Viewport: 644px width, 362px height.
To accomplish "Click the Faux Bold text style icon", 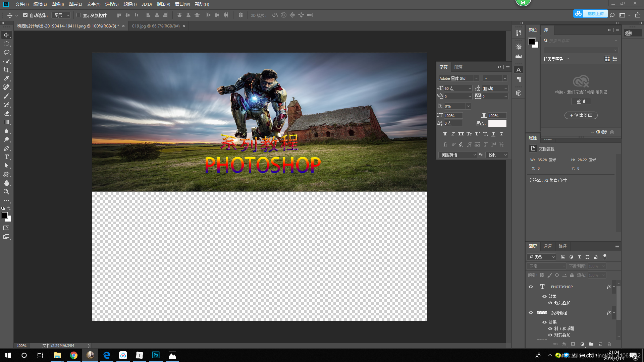I will coord(445,134).
